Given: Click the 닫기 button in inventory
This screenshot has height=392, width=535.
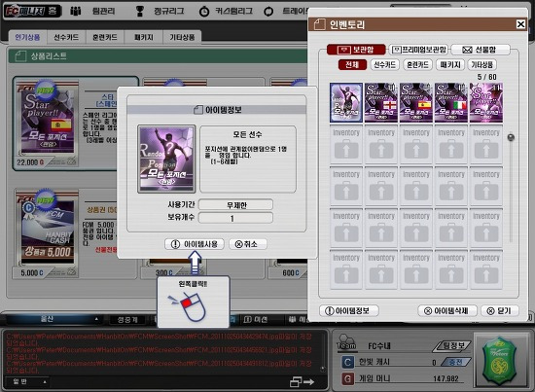Looking at the screenshot, I should pyautogui.click(x=500, y=311).
